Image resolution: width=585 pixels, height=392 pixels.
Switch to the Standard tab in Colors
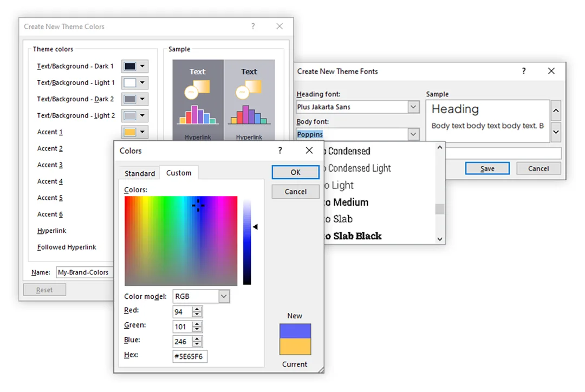[x=140, y=173]
